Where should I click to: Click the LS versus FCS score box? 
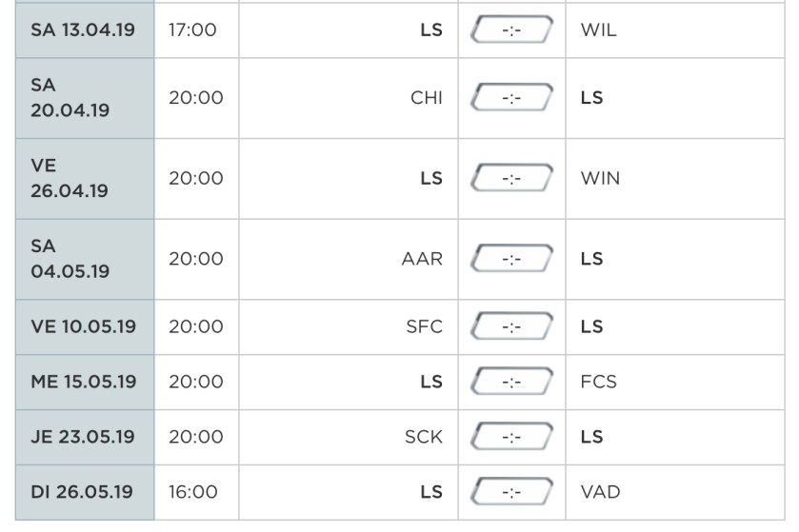[511, 382]
